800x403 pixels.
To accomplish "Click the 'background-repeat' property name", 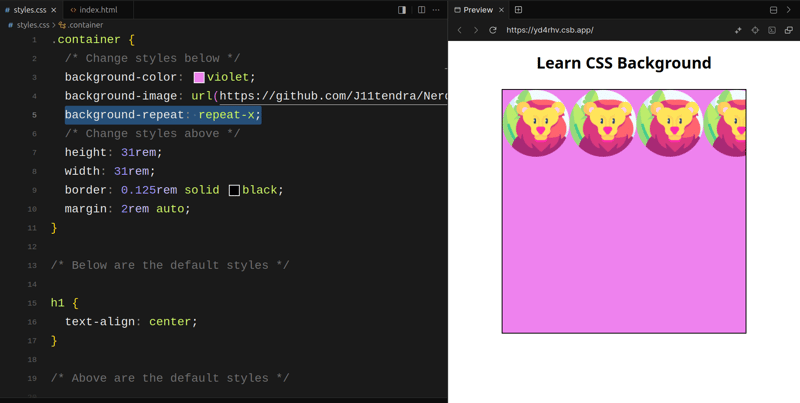I will pyautogui.click(x=124, y=115).
